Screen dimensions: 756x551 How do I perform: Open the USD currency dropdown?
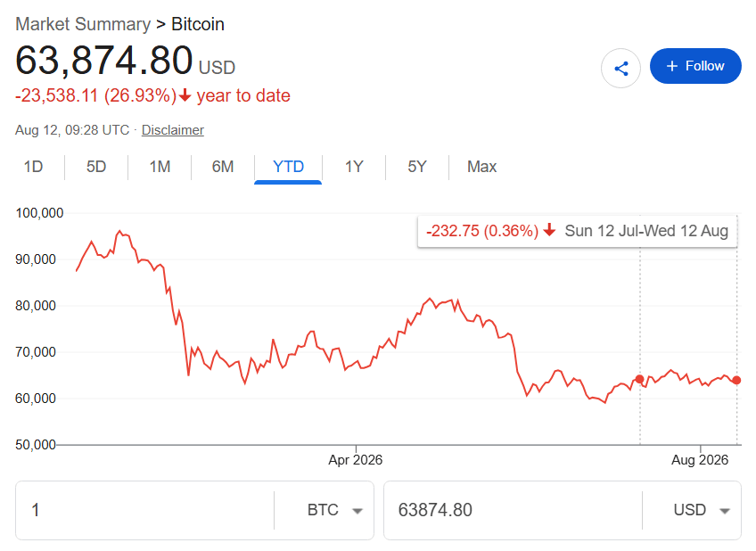click(701, 510)
